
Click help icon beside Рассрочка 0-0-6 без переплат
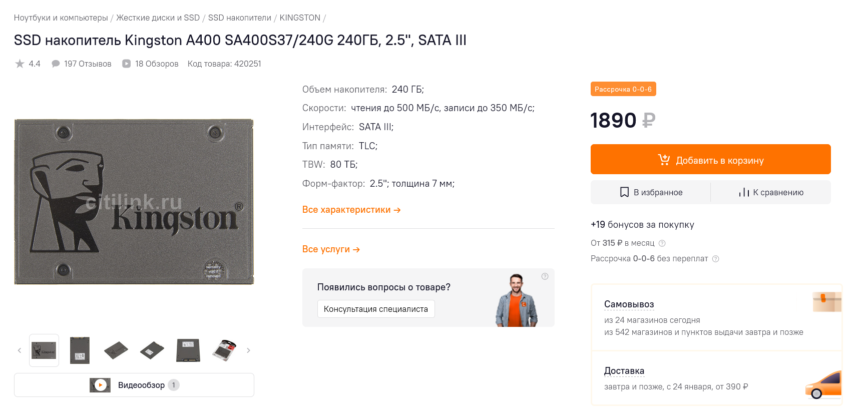(715, 259)
